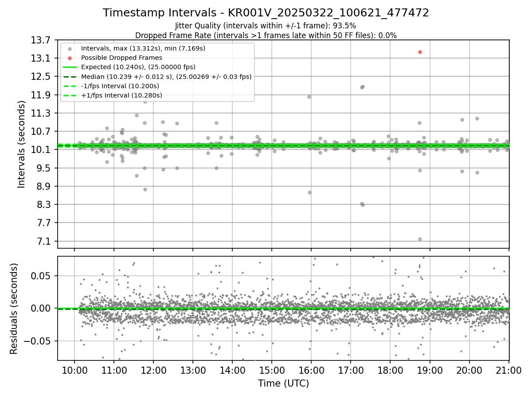
Task: Click the Intervals (seconds) y-axis label
Action: pos(21,144)
